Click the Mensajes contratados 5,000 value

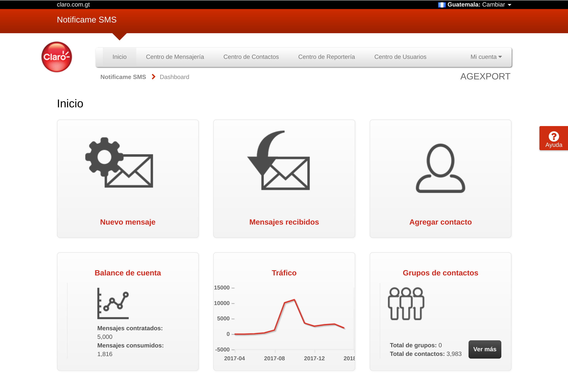(x=105, y=337)
